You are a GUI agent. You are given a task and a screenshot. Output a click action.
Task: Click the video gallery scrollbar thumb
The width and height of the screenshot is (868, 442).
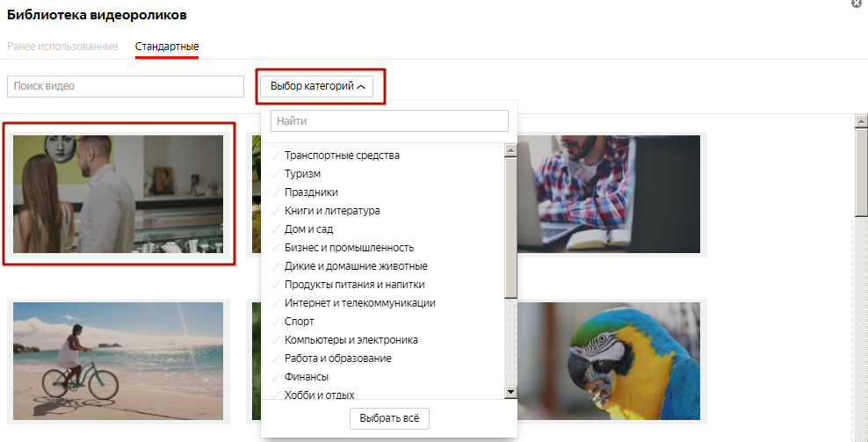point(861,172)
